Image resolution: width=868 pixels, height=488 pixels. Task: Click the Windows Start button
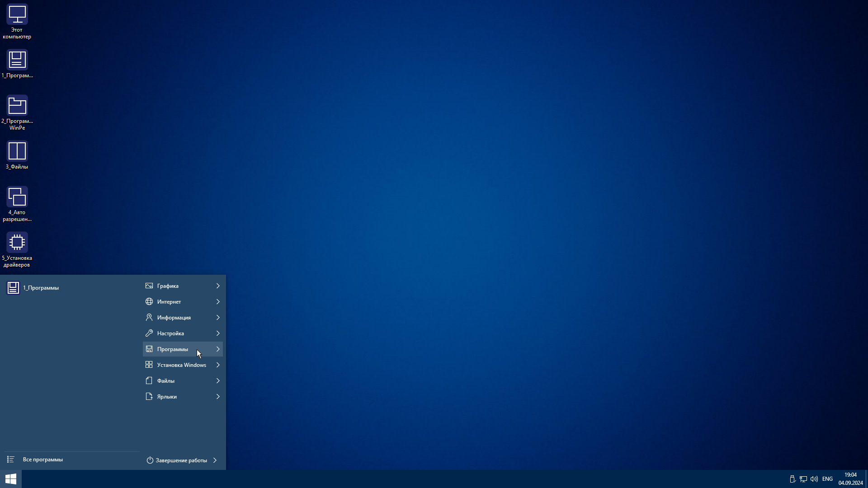(x=11, y=479)
